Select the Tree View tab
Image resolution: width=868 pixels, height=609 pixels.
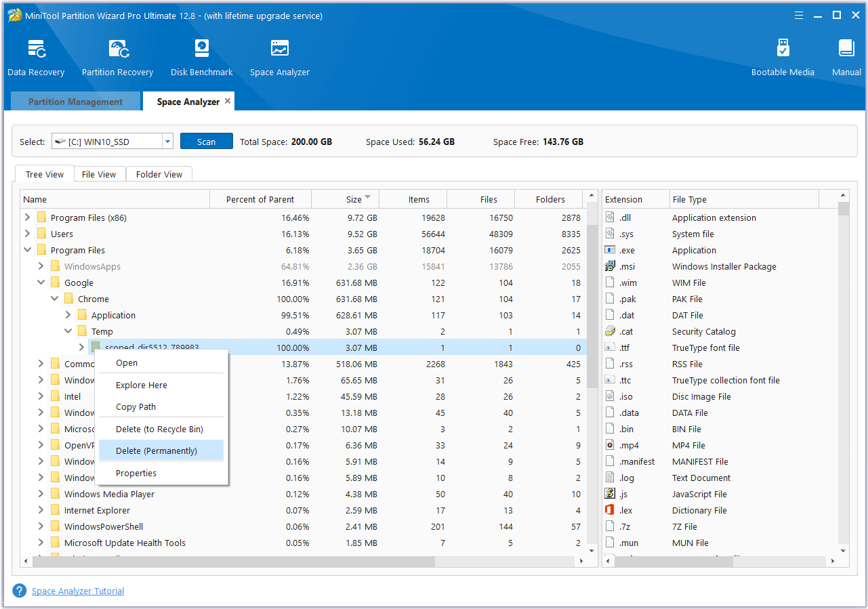tap(45, 174)
